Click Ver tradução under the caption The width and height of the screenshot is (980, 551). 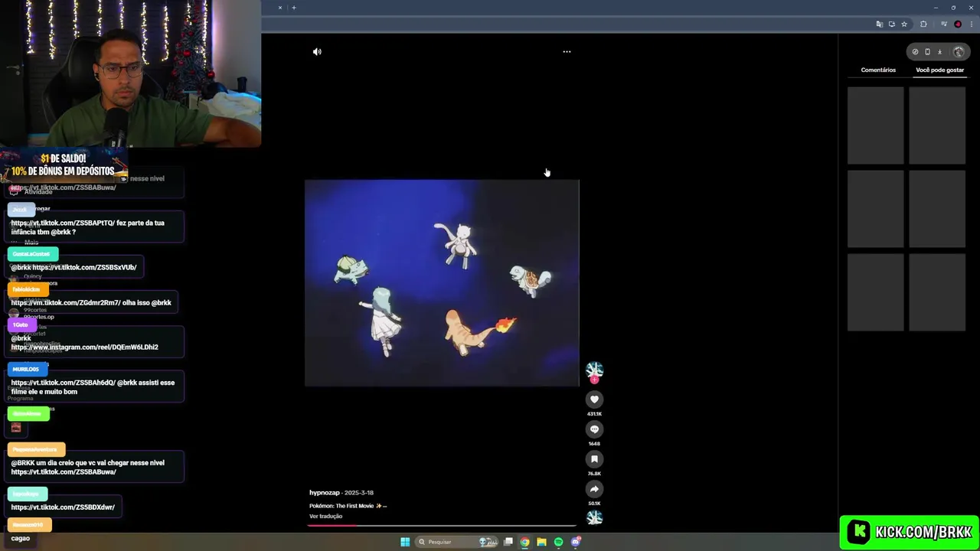point(325,517)
